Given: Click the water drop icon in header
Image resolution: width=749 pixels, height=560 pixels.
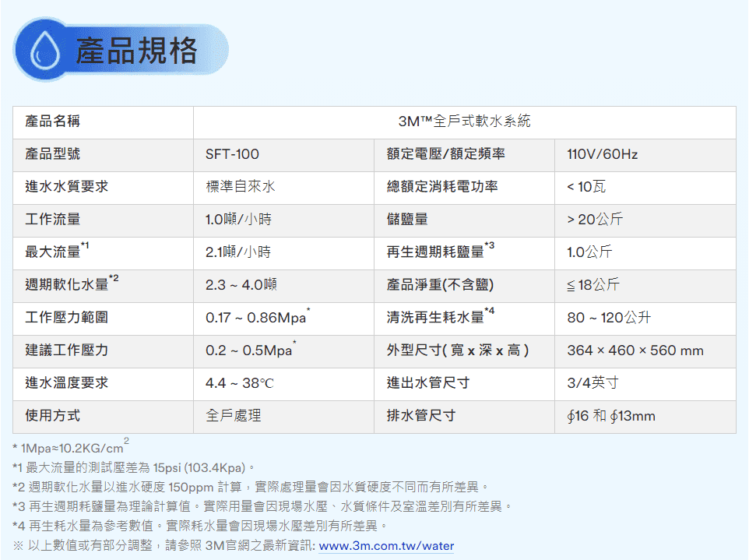Looking at the screenshot, I should (x=44, y=51).
